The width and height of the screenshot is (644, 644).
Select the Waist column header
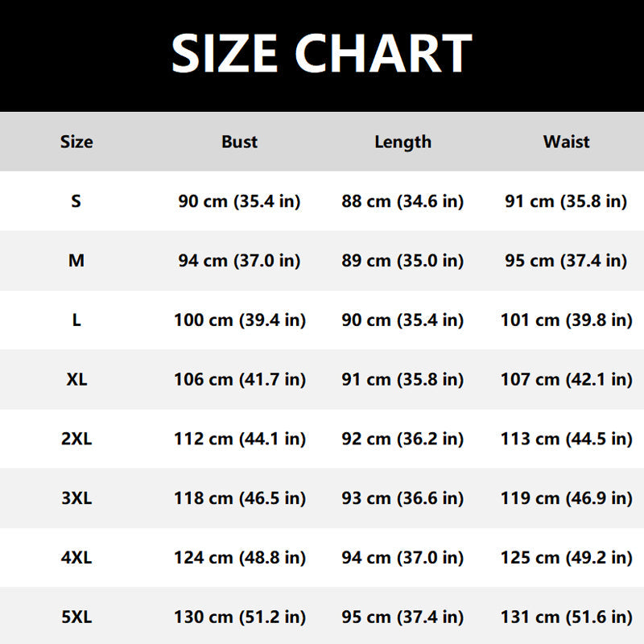point(566,142)
